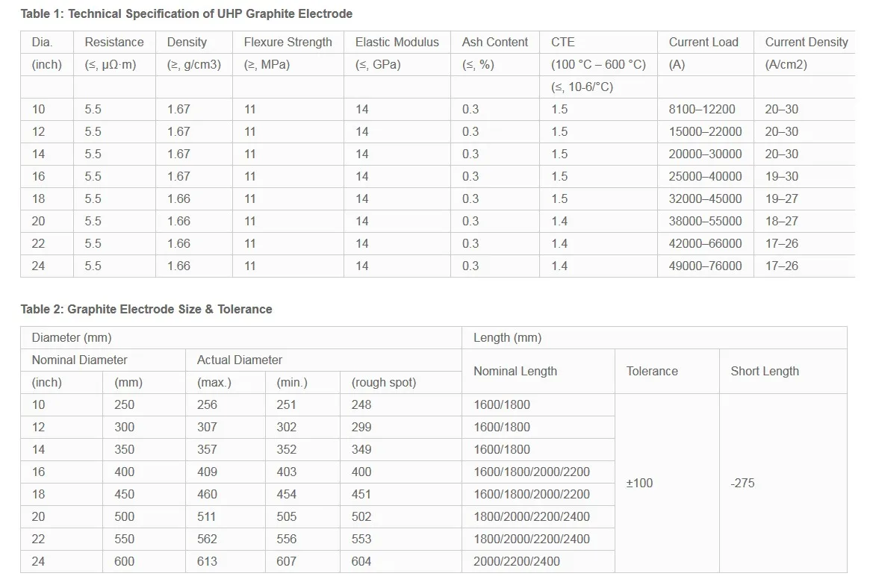This screenshot has height=588, width=873.
Task: Select the -275 short length value
Action: (742, 483)
